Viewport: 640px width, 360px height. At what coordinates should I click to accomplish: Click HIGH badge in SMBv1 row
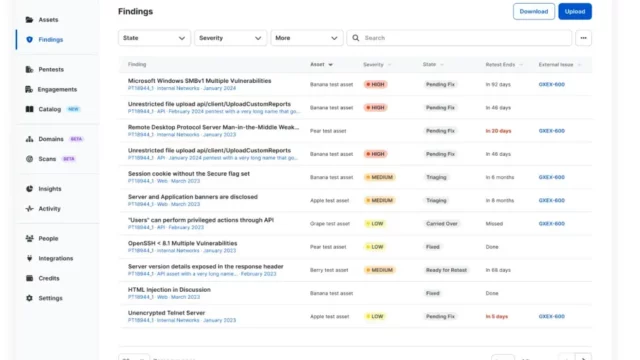376,84
